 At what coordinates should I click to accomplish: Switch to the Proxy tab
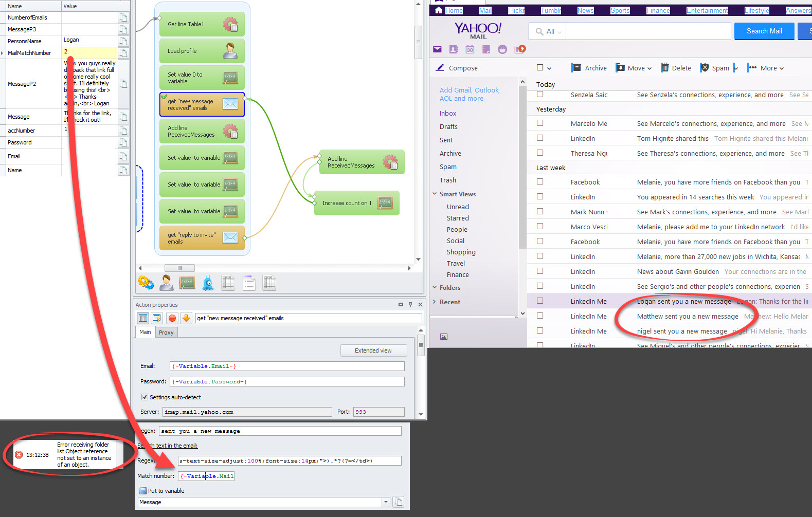tap(166, 333)
